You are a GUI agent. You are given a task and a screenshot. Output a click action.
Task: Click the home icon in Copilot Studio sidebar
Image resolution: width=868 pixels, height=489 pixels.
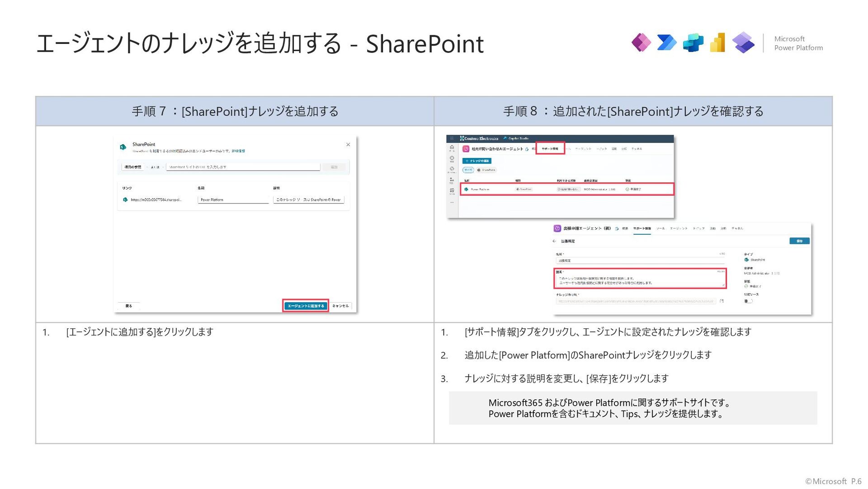click(452, 147)
